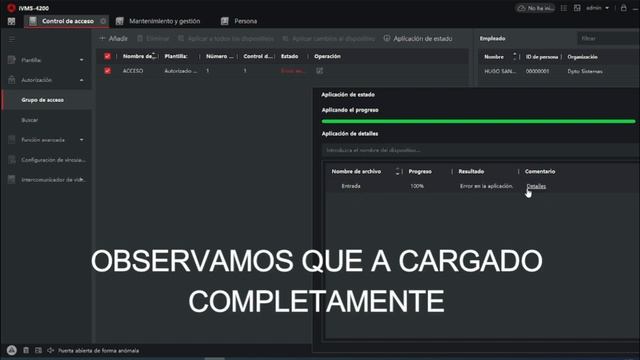The image size is (640, 360).
Task: Click the red error status of ACCESO
Action: coord(292,71)
